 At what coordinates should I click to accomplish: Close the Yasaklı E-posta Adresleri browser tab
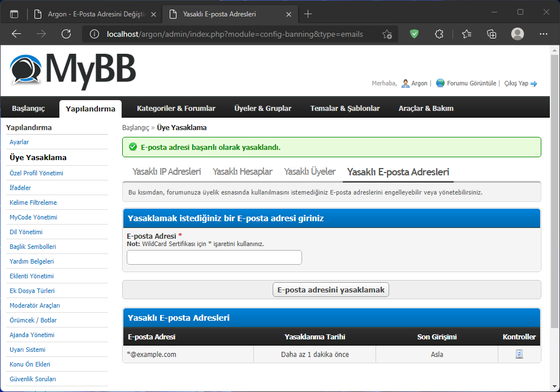(289, 14)
